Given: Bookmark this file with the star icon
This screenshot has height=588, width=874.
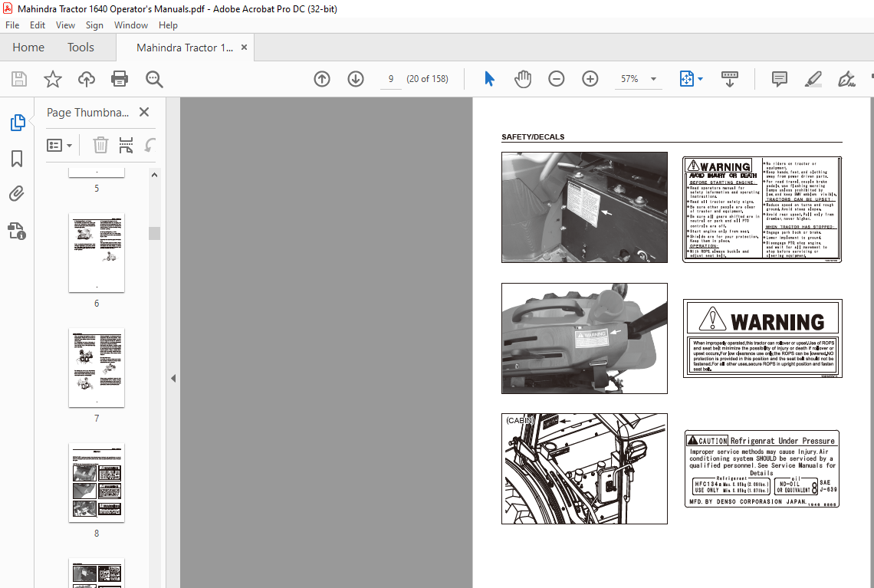Looking at the screenshot, I should coord(53,79).
